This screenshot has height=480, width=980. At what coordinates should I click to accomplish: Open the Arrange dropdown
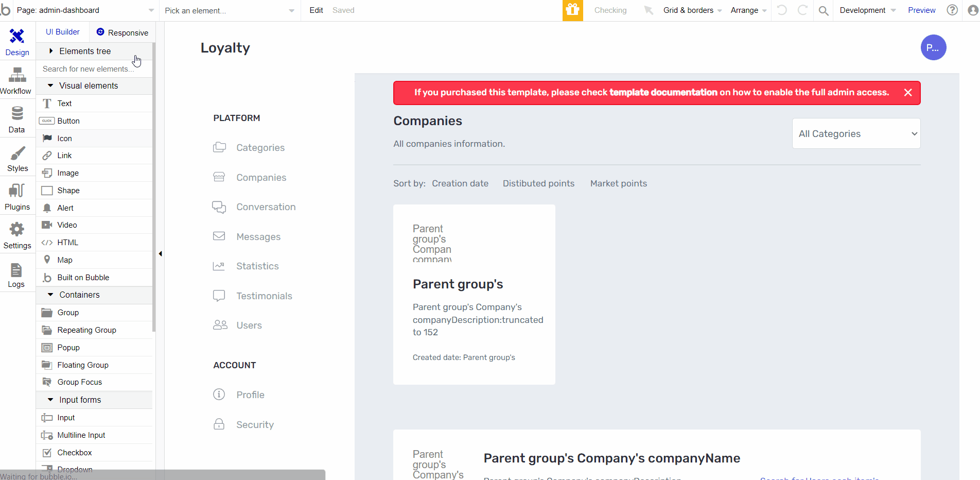[x=749, y=10]
